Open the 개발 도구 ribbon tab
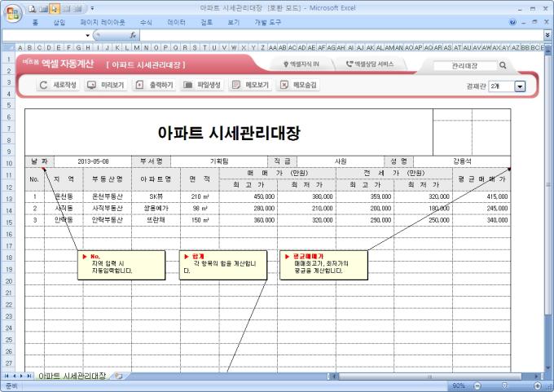This screenshot has height=392, width=554. tap(267, 22)
